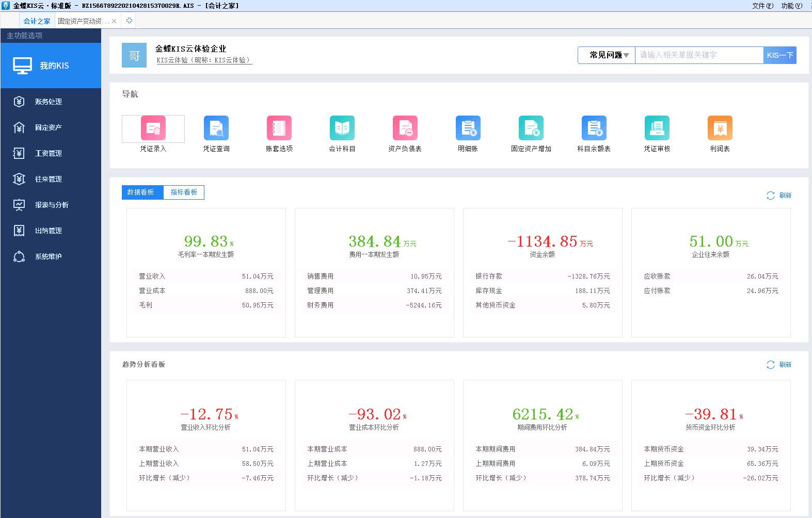Image resolution: width=812 pixels, height=518 pixels.
Task: Click the keyword search input field
Action: pyautogui.click(x=699, y=55)
